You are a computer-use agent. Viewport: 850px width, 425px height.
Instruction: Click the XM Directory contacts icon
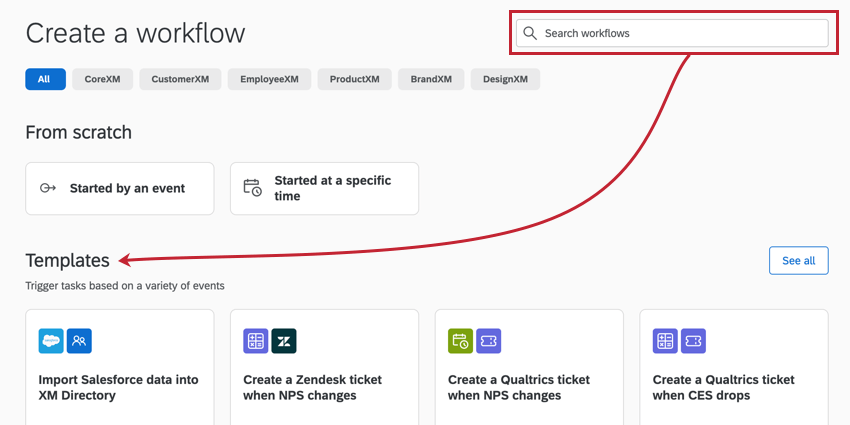pyautogui.click(x=79, y=341)
